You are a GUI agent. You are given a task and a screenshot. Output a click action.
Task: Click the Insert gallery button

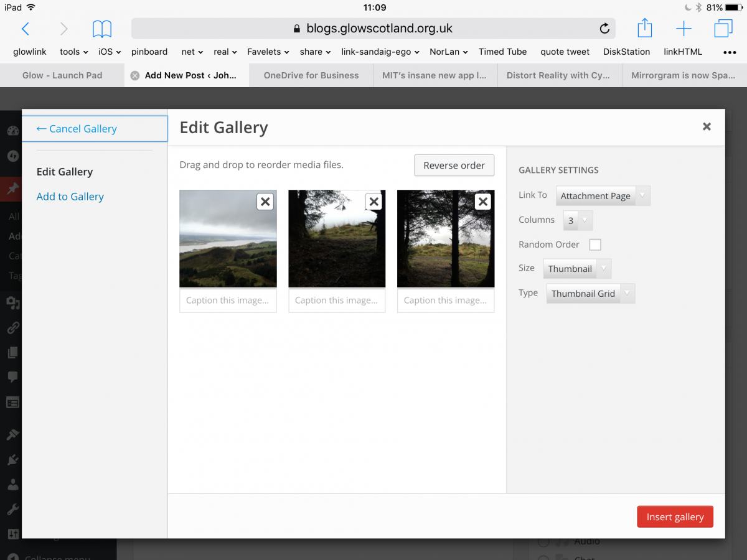675,516
